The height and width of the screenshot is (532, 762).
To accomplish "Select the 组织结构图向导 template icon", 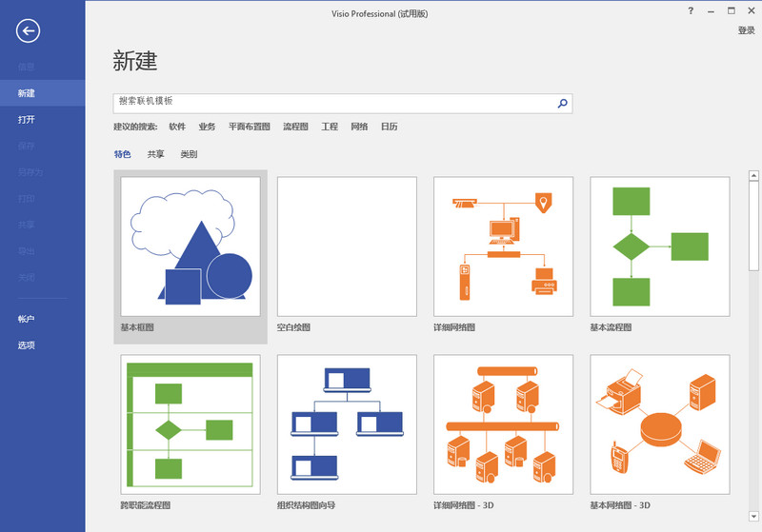I will (347, 424).
